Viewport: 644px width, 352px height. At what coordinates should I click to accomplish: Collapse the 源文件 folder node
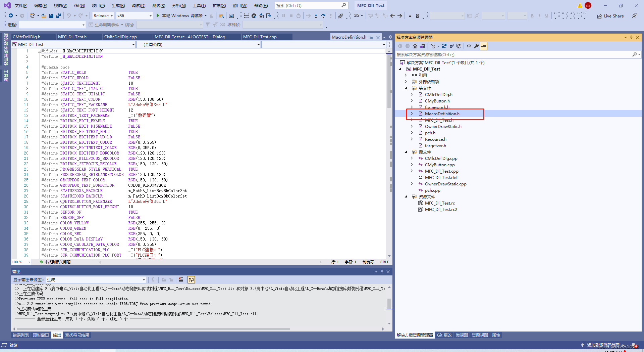tap(406, 152)
